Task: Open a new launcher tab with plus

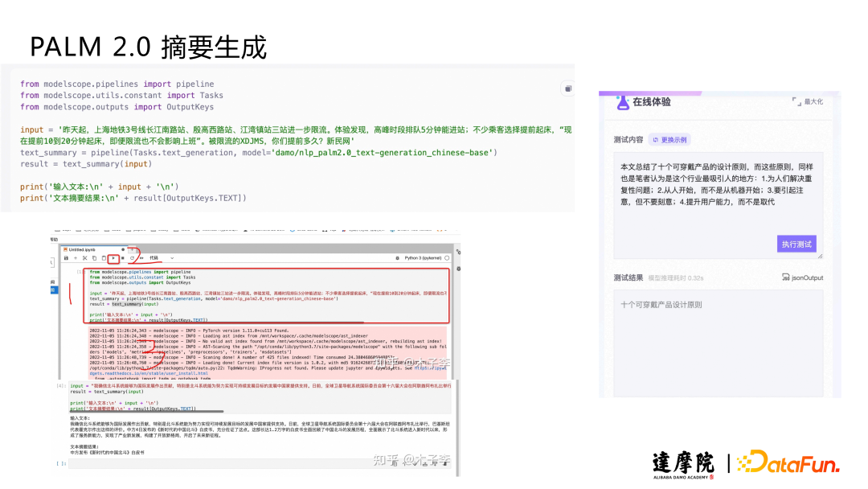Action: pos(132,250)
